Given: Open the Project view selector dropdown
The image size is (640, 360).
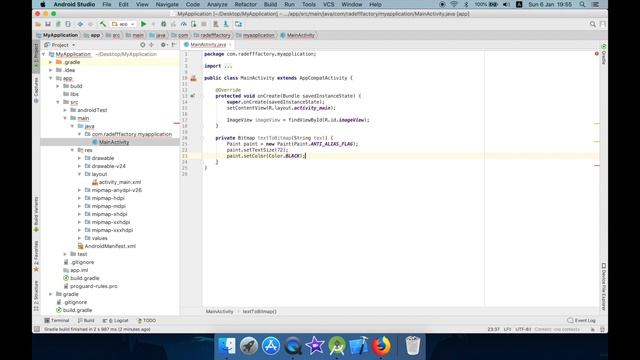Looking at the screenshot, I should 60,45.
